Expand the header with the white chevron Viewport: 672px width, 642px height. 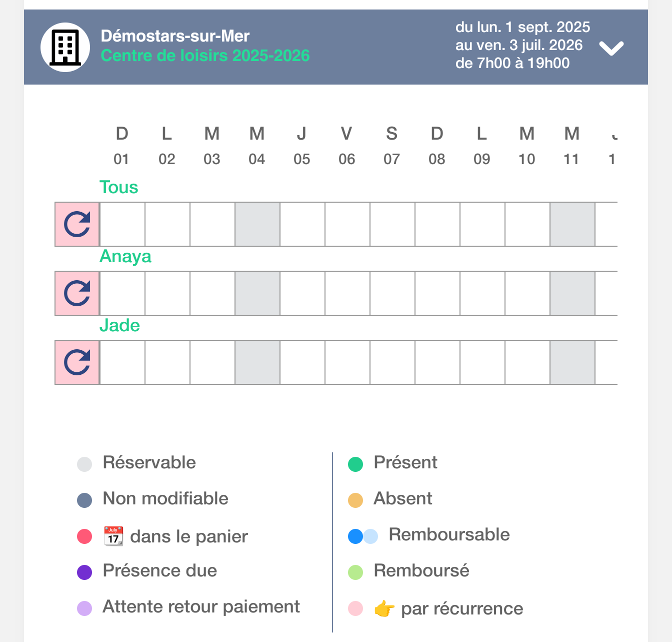click(611, 48)
